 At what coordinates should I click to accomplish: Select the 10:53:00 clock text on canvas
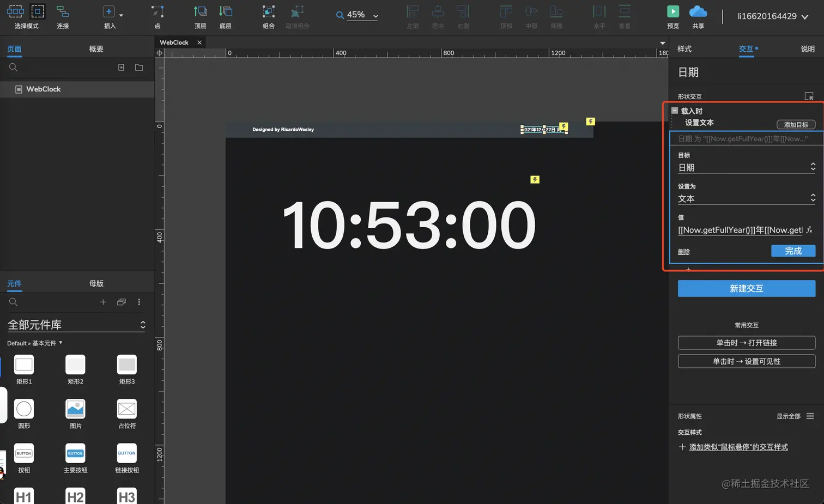(x=409, y=224)
